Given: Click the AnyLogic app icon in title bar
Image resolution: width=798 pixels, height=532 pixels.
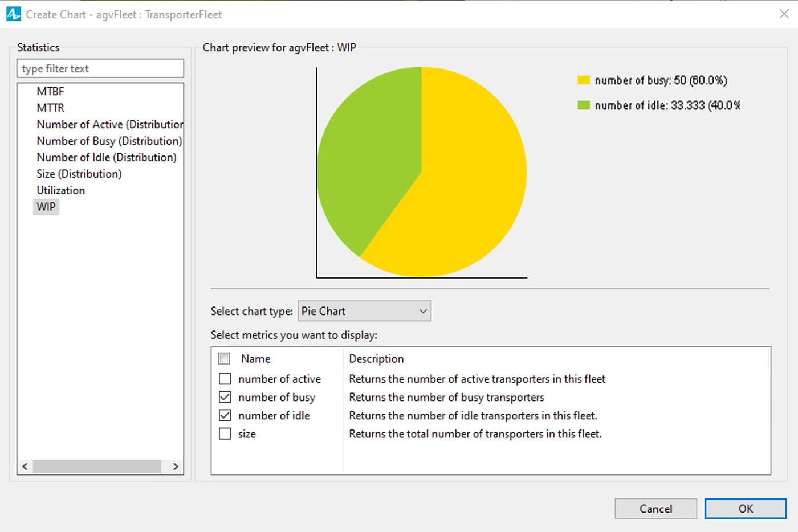Looking at the screenshot, I should 13,14.
